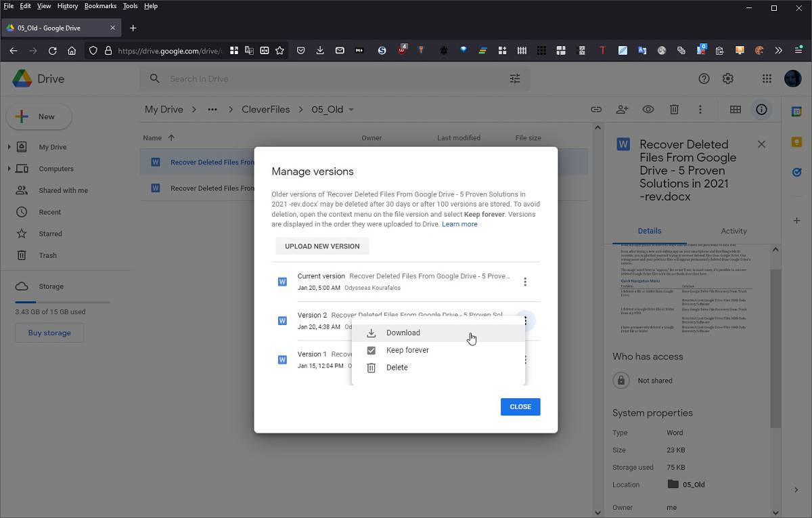Open Google Keep side panel icon
This screenshot has width=812, height=518.
click(796, 142)
